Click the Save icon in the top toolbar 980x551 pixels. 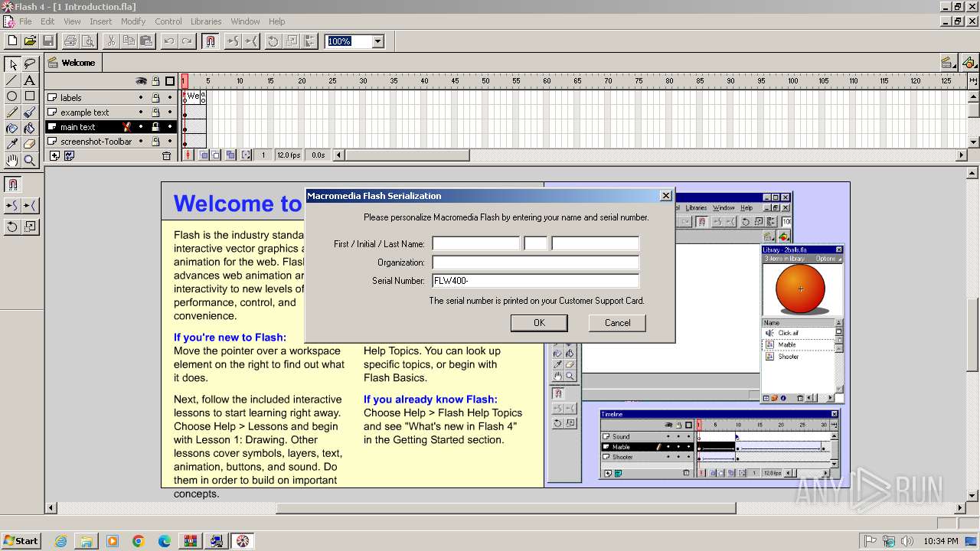[47, 41]
